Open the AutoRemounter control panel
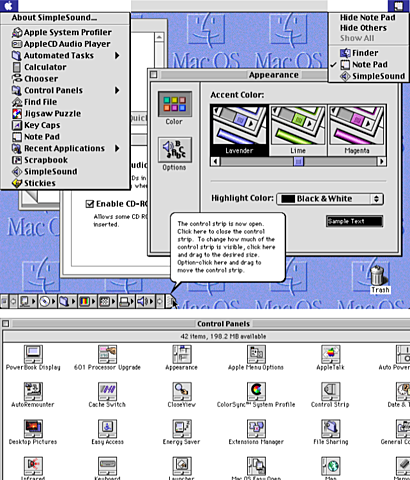410x480 pixels. point(33,391)
